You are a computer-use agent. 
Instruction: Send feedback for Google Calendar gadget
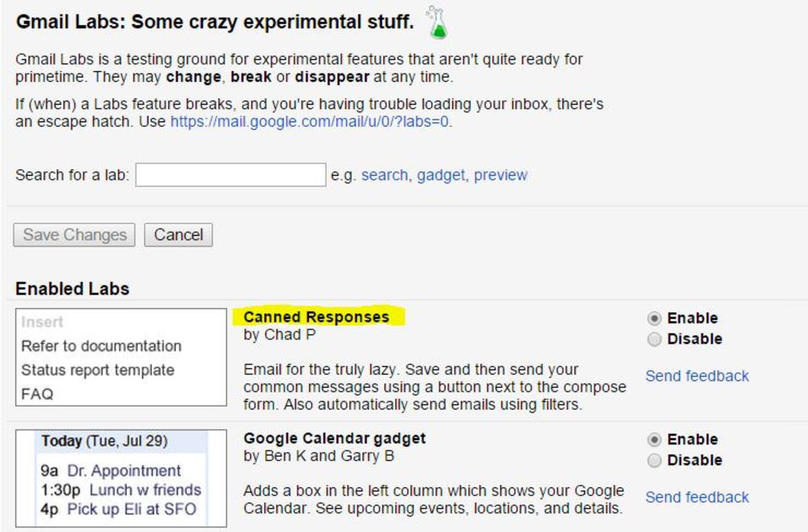pyautogui.click(x=697, y=497)
